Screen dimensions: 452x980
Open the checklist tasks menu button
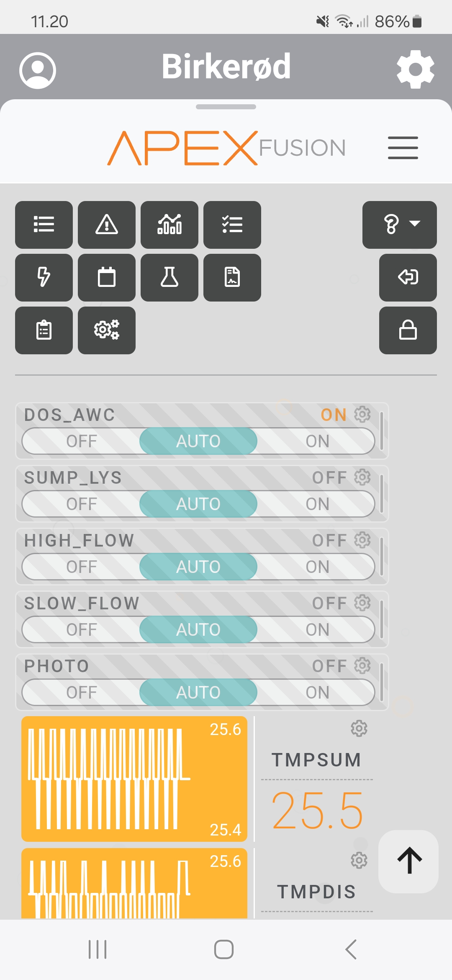[232, 224]
